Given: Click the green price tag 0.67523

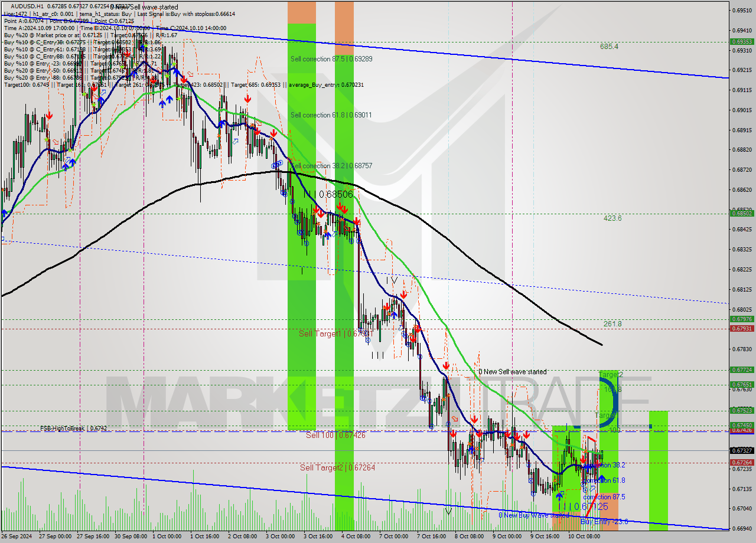Looking at the screenshot, I should [x=741, y=410].
